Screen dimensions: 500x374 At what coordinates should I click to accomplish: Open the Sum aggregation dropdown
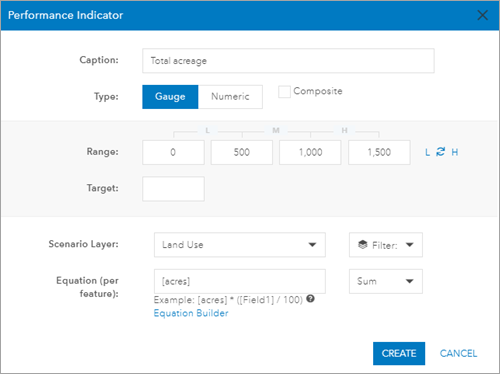(386, 281)
